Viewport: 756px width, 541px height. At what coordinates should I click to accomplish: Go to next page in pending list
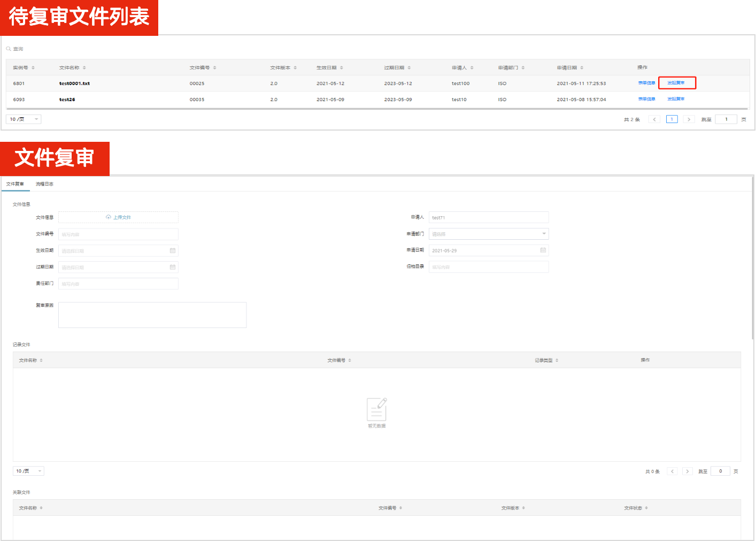(x=689, y=119)
